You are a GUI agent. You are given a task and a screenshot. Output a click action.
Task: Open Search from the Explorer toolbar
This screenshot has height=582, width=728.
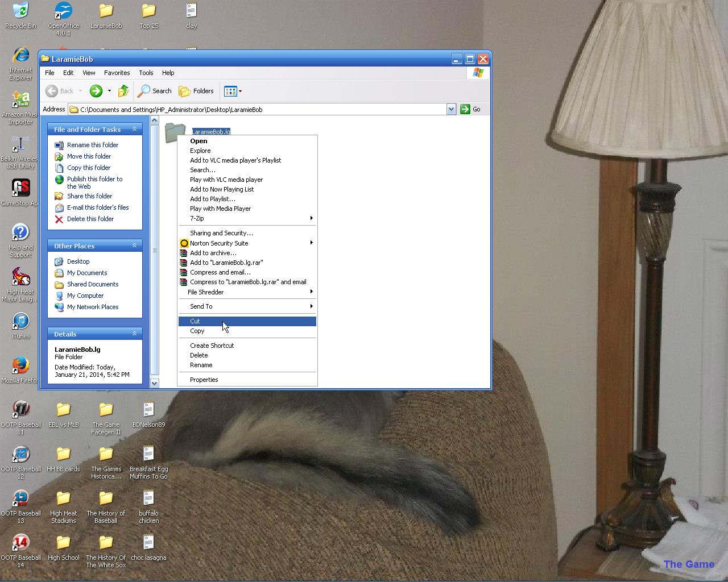155,91
